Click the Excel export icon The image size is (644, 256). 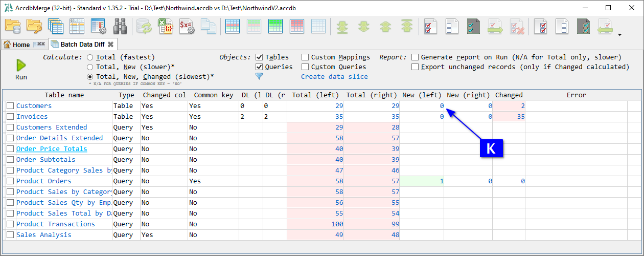[164, 26]
